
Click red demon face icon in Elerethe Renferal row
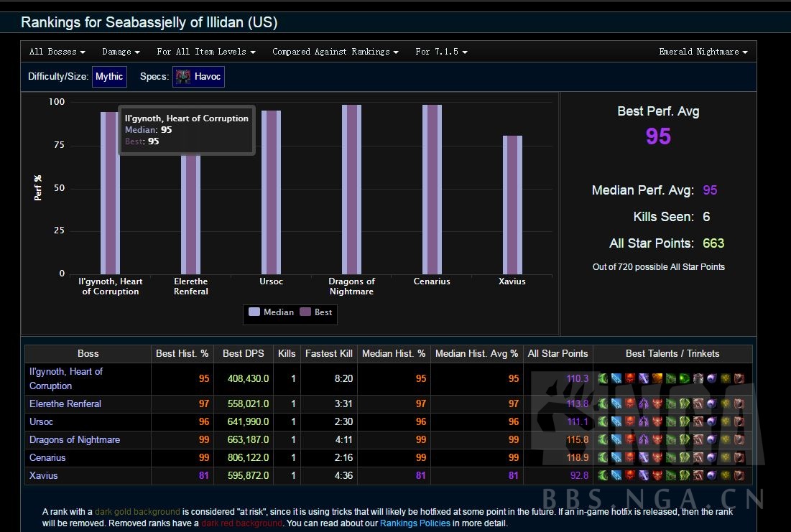point(657,403)
